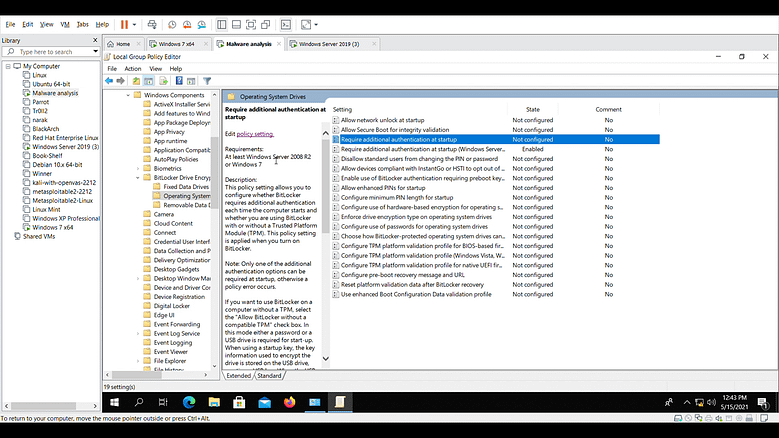The height and width of the screenshot is (438, 779).
Task: Collapse the Windows Components folder
Action: [128, 95]
